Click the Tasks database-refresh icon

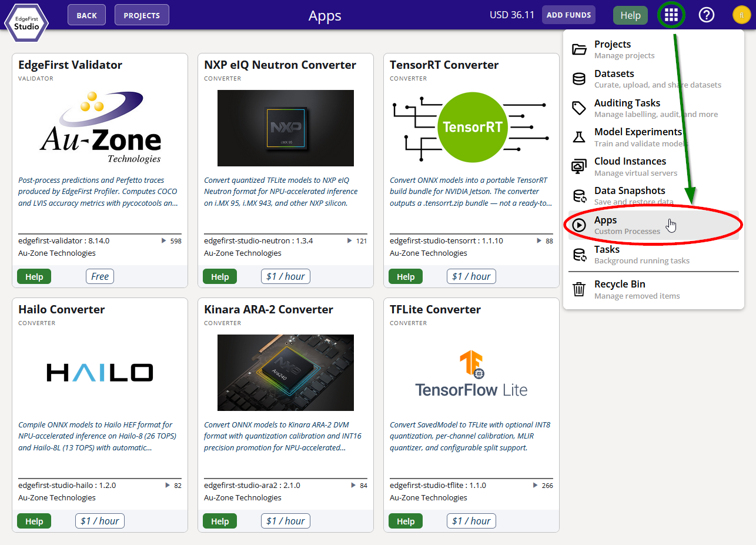pyautogui.click(x=579, y=255)
